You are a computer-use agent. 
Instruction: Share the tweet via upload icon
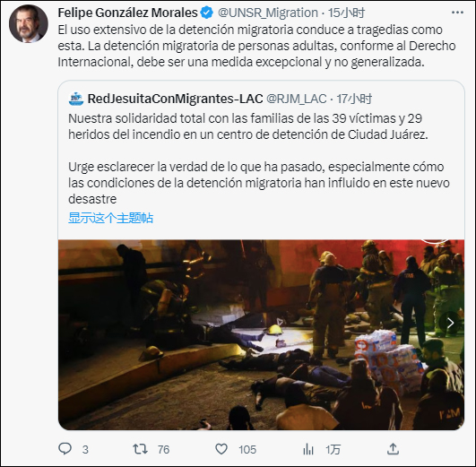393,449
